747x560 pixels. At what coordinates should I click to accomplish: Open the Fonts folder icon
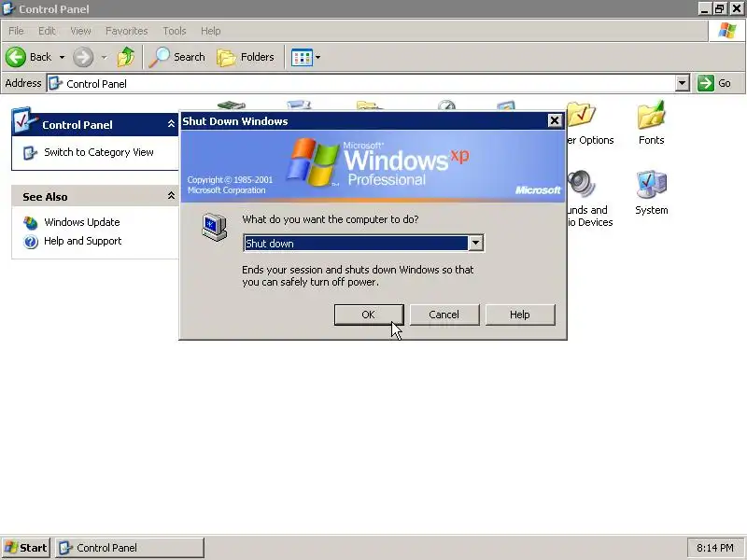(x=651, y=115)
